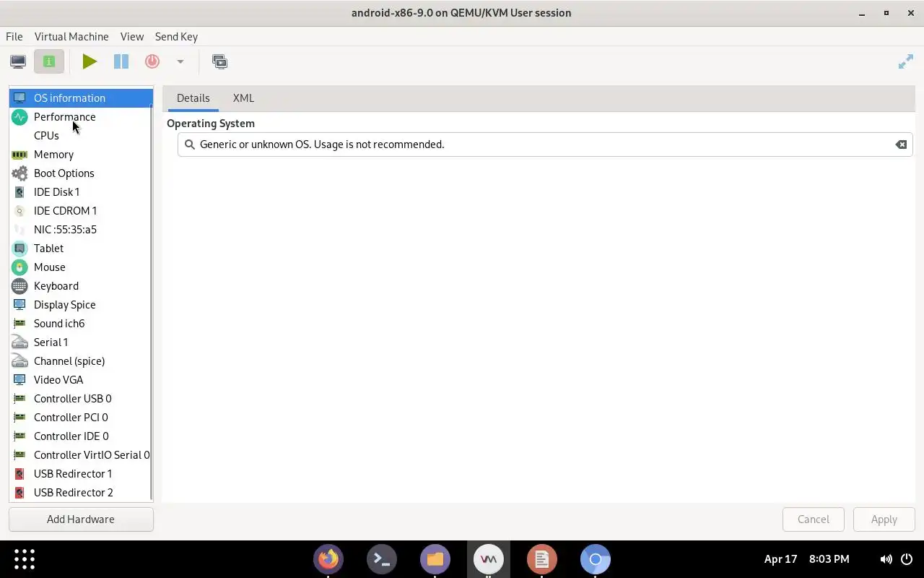Select Controller PCI 0
924x578 pixels.
[81, 417]
